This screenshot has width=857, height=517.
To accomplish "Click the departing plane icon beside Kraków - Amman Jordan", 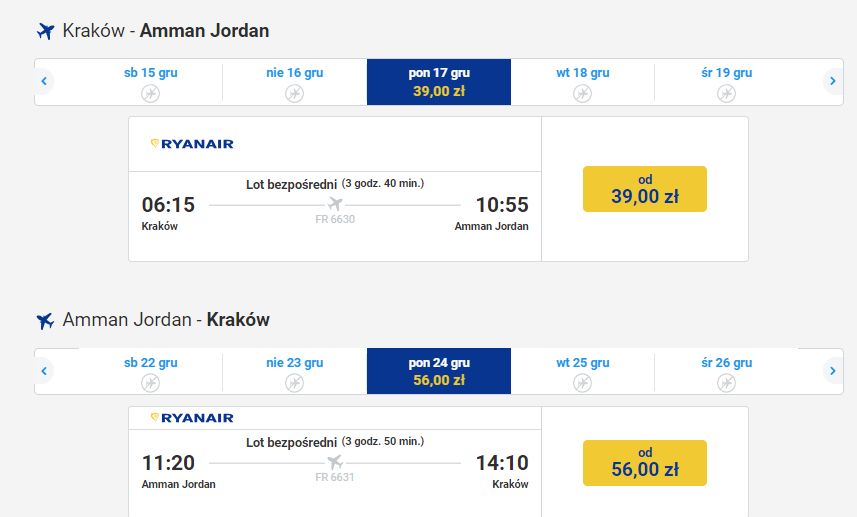I will (x=45, y=31).
